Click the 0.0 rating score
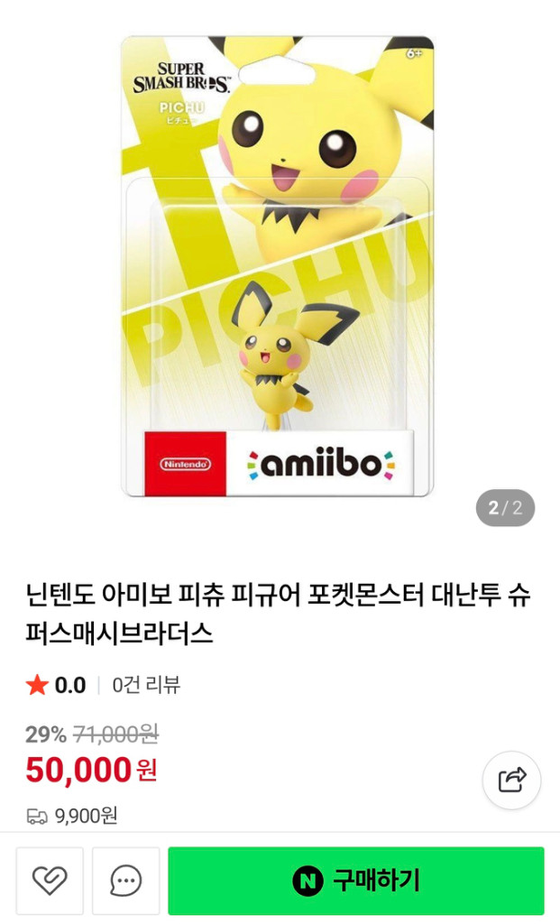Image resolution: width=560 pixels, height=924 pixels. point(70,685)
